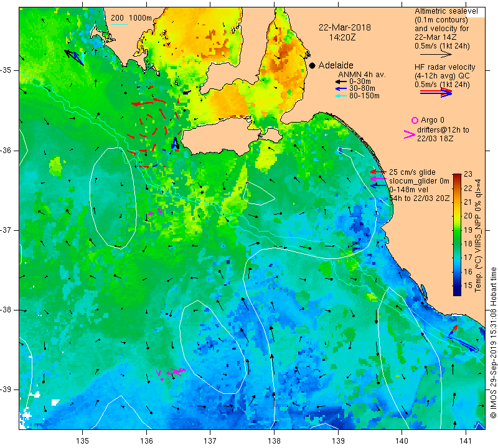498x448 pixels.
Task: Click the '80-150m' depth label
Action: click(364, 96)
